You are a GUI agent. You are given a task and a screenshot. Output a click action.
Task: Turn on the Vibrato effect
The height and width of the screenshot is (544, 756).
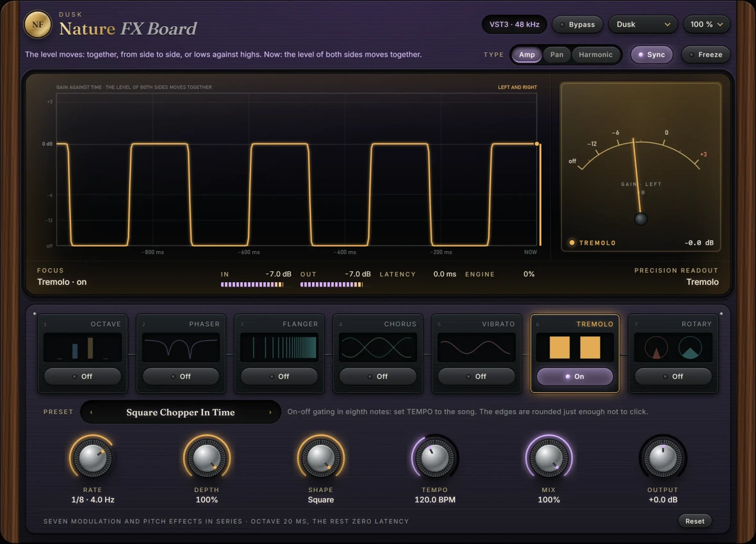476,377
